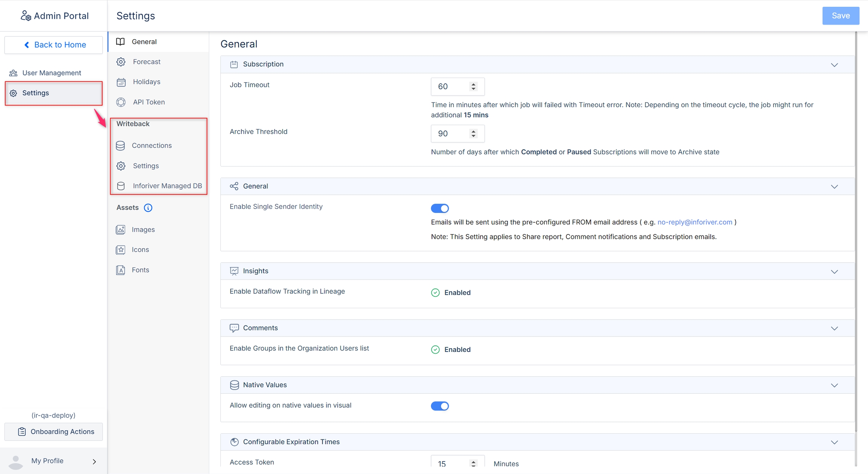Screen dimensions: 868x474
Task: Increment Job Timeout stepper arrows
Action: tap(474, 84)
